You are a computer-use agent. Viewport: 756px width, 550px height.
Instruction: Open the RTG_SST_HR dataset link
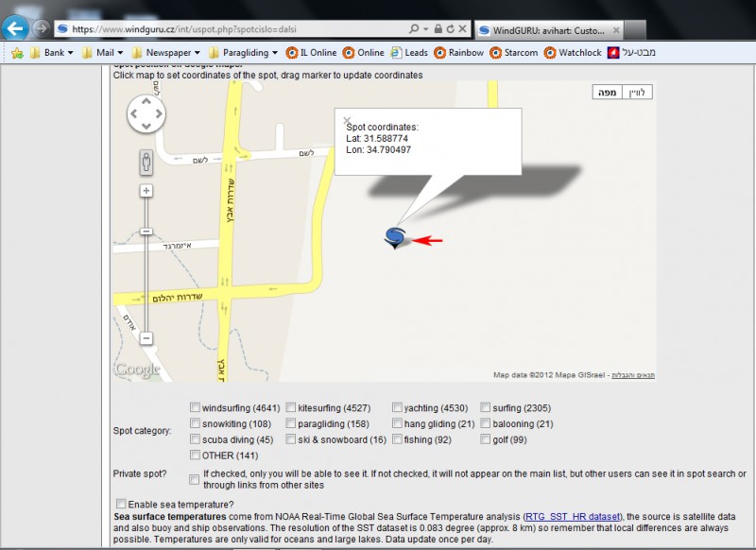pos(573,516)
